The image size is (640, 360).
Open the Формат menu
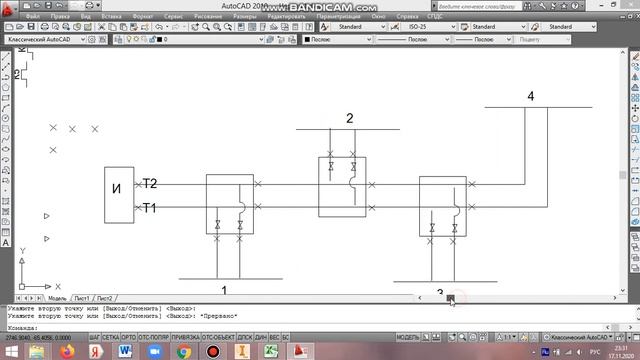(142, 17)
